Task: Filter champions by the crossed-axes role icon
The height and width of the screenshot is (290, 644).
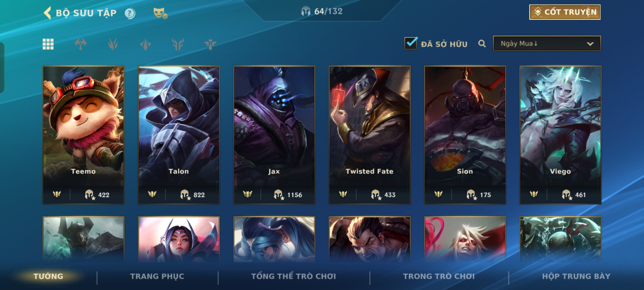Action: (80, 44)
